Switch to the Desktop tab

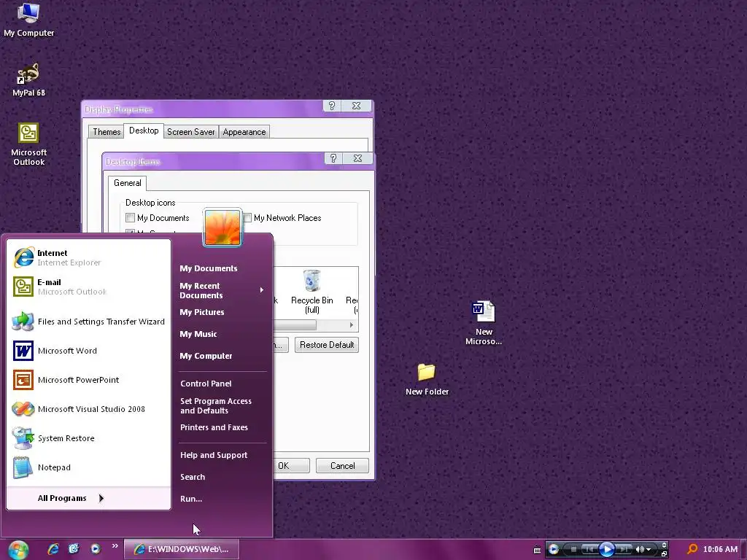click(x=144, y=131)
